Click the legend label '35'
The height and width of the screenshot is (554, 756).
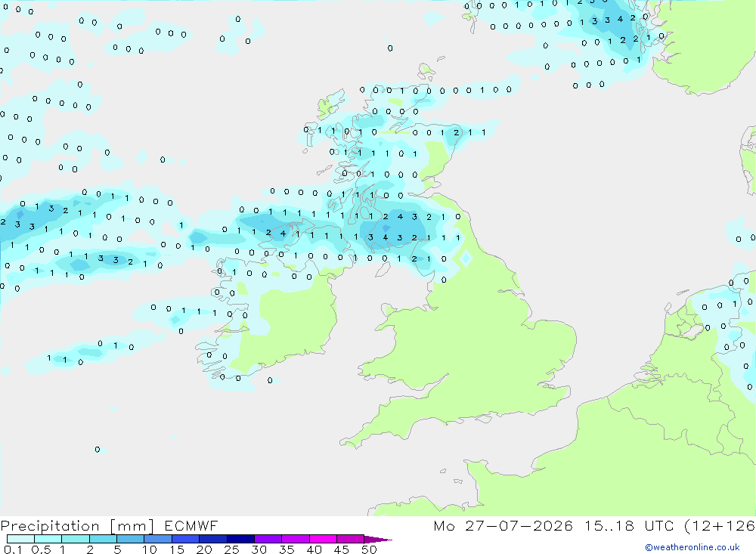coord(287,549)
